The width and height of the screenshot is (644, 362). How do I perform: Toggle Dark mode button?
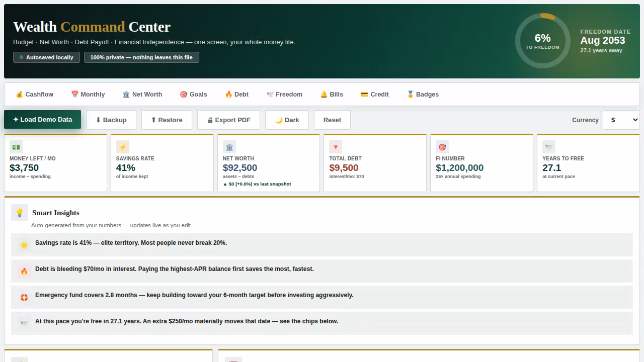pyautogui.click(x=287, y=120)
